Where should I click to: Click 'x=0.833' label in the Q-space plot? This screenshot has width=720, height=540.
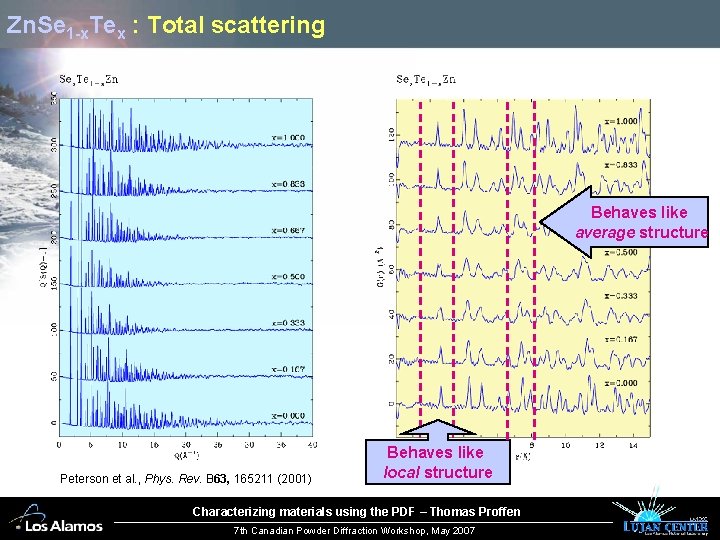click(288, 184)
